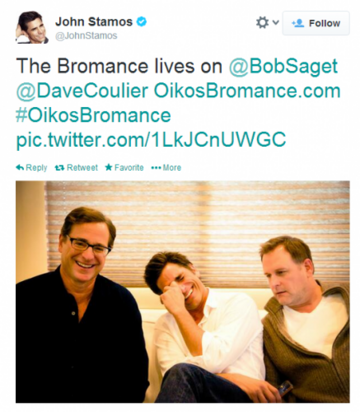Screen dimensions: 360x412
Task: Expand the gear dropdown arrow
Action: click(275, 23)
